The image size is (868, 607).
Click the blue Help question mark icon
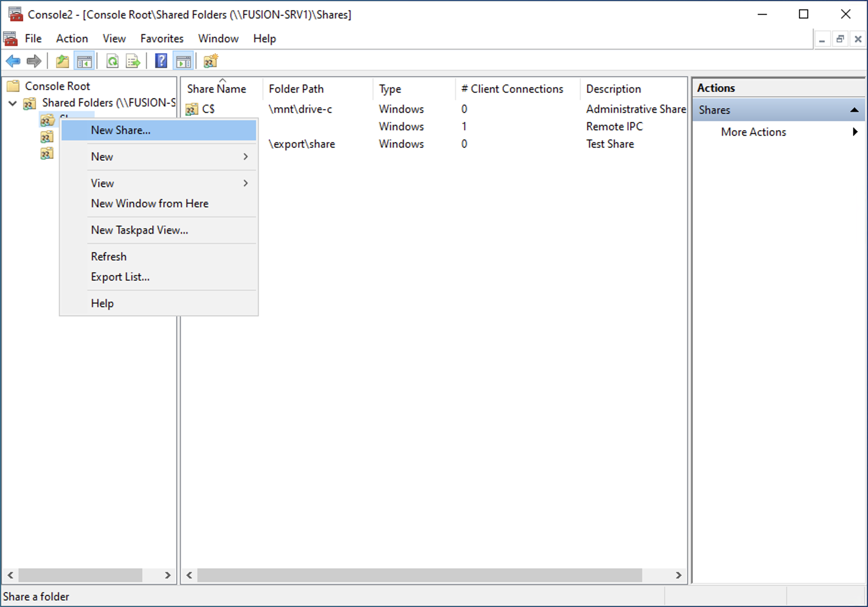click(x=161, y=61)
